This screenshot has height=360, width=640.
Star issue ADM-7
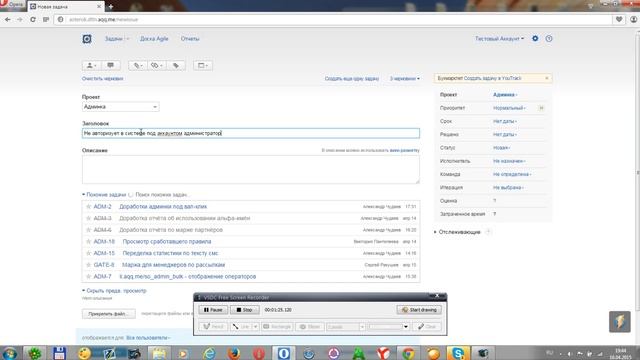88,276
